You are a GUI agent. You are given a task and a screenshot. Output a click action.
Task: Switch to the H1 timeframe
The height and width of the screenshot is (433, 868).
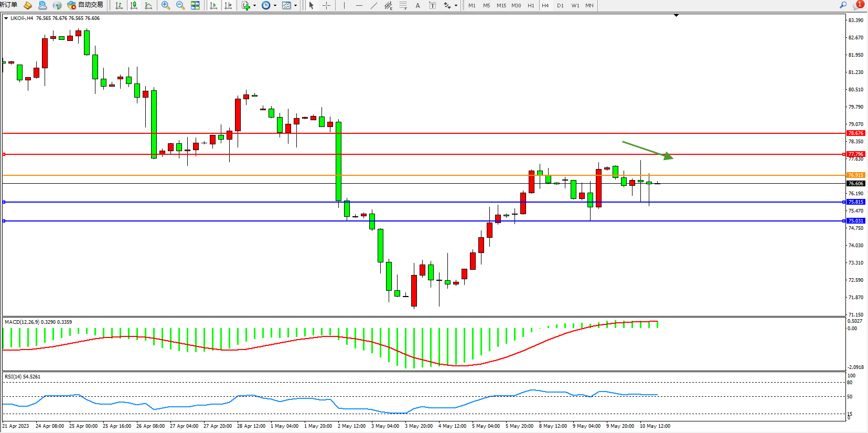click(x=531, y=5)
